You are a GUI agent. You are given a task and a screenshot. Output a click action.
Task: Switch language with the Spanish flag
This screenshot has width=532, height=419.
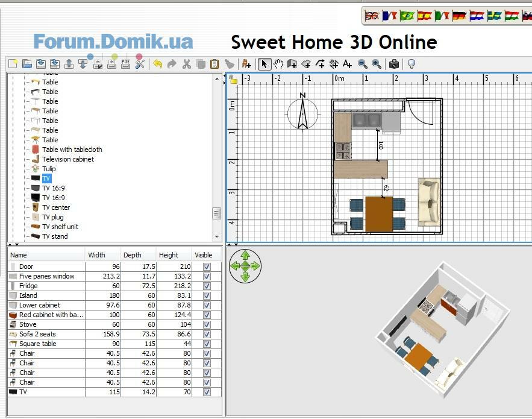[x=424, y=16]
